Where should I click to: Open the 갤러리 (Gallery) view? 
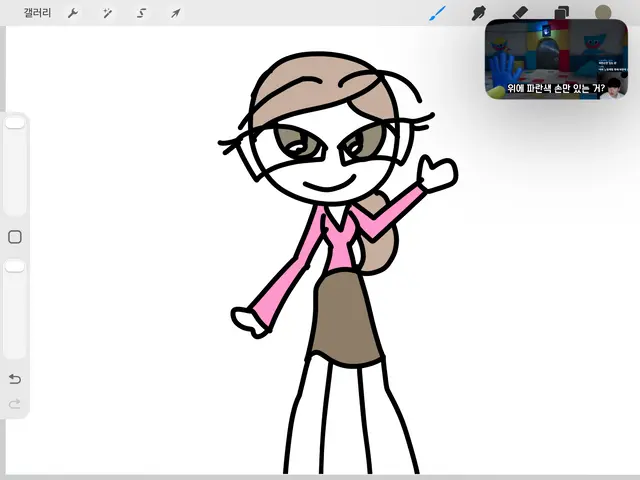pyautogui.click(x=37, y=13)
